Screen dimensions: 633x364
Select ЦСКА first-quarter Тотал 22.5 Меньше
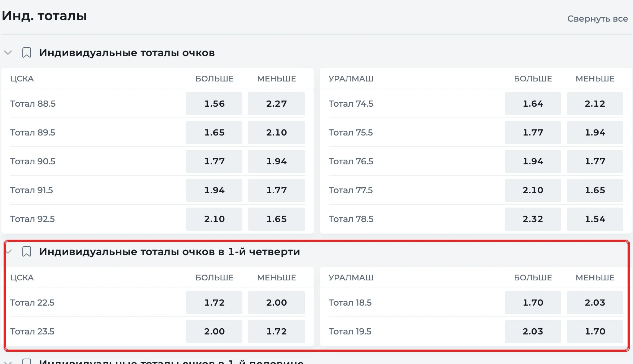pos(277,303)
